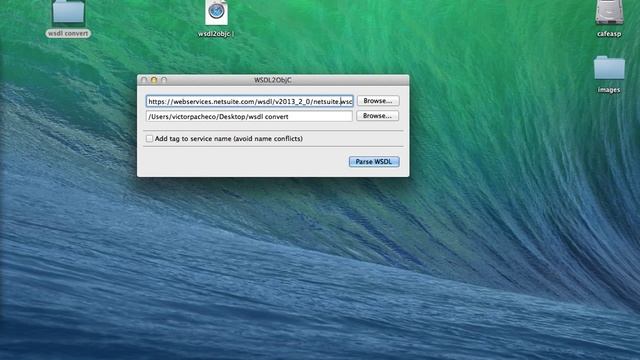
Task: Click the WSDL2ObjC window title
Action: click(x=273, y=80)
